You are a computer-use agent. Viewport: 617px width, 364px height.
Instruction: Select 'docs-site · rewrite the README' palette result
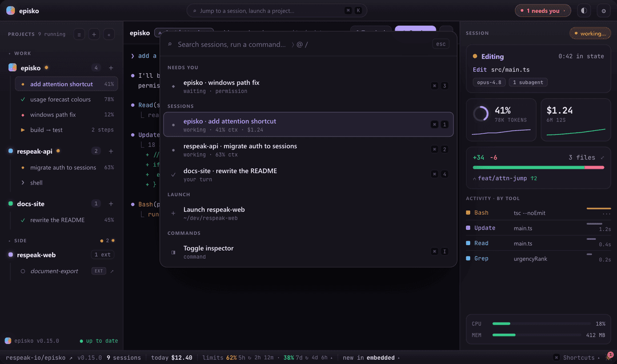[x=308, y=174]
